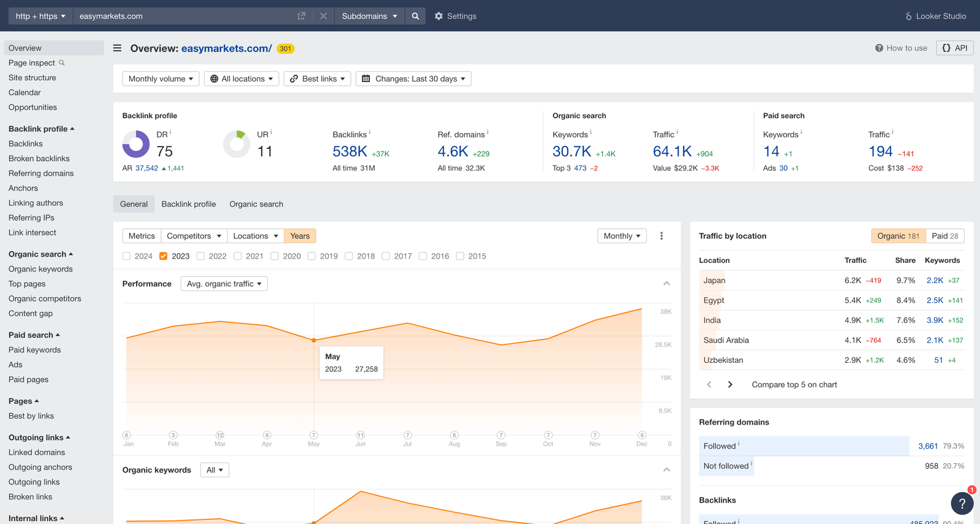Open All locations dropdown

[x=241, y=78]
